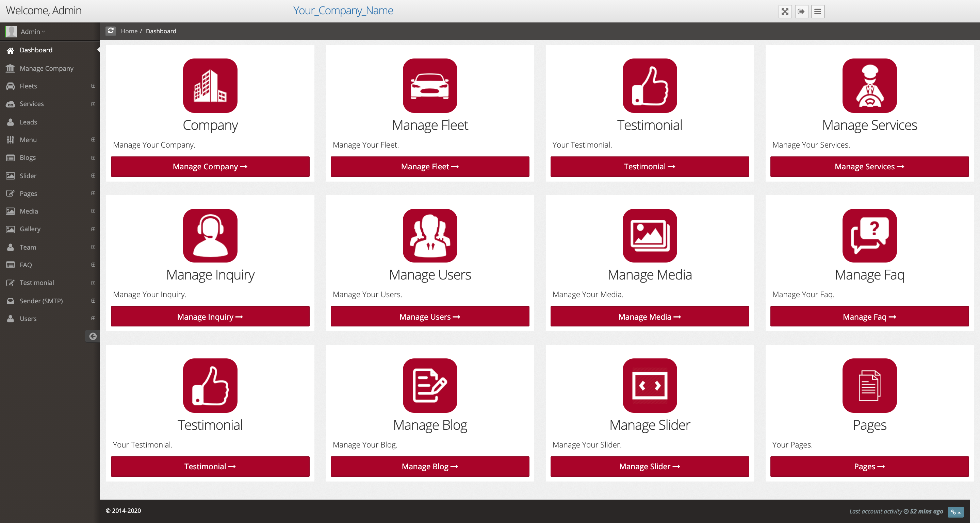
Task: Select the Fleets car icon in the sidebar
Action: (x=11, y=86)
